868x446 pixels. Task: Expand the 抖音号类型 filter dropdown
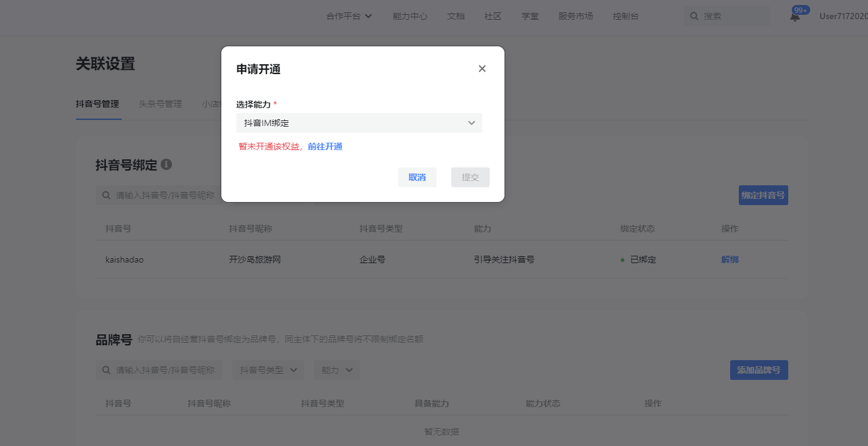(x=268, y=369)
